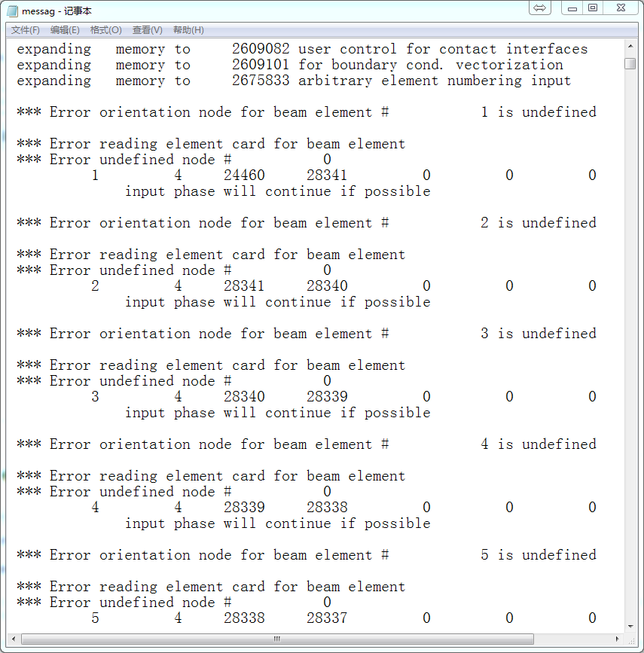Click the '4 is undefined' error text
The image size is (644, 653).
[x=539, y=445]
